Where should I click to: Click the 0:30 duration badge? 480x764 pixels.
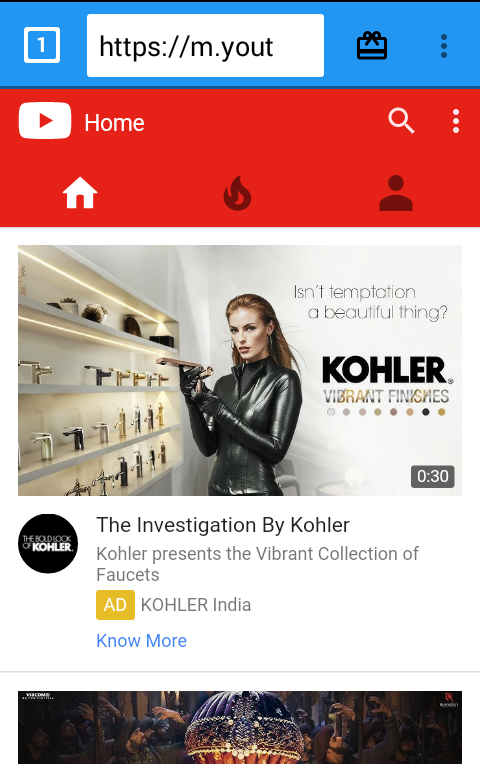point(433,476)
